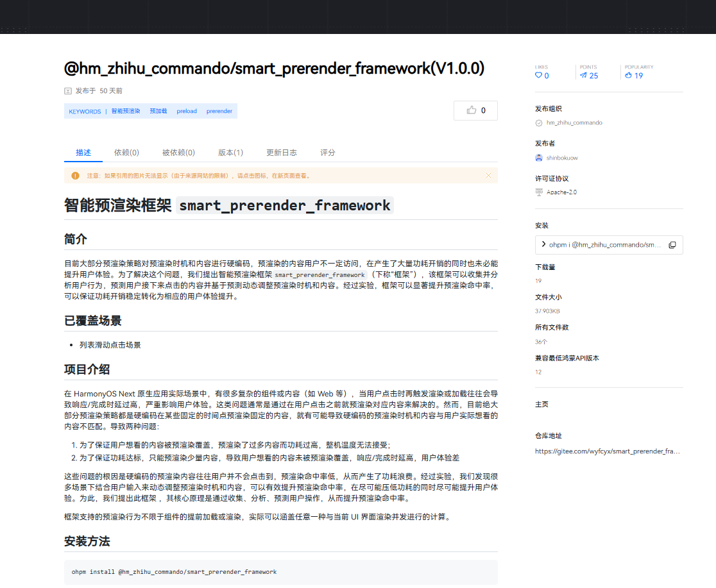Viewport: 716px width, 588px height.
Task: Click the prerender keyword tag
Action: click(219, 111)
